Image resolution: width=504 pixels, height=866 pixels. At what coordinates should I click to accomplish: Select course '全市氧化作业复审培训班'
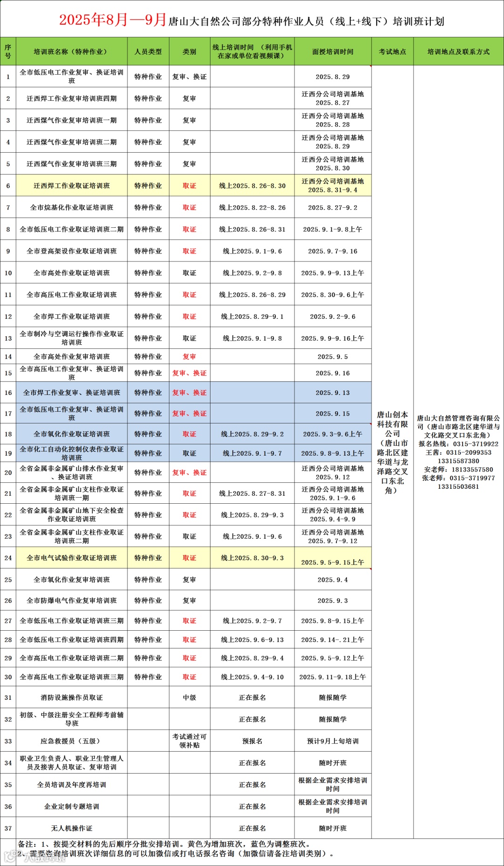pos(71,580)
